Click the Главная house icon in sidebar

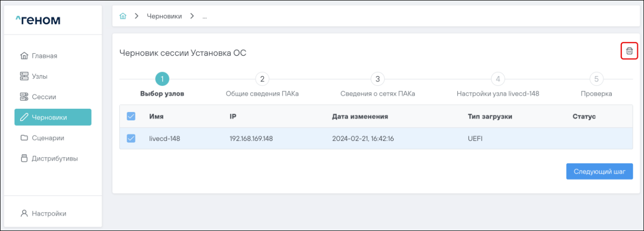[x=24, y=56]
